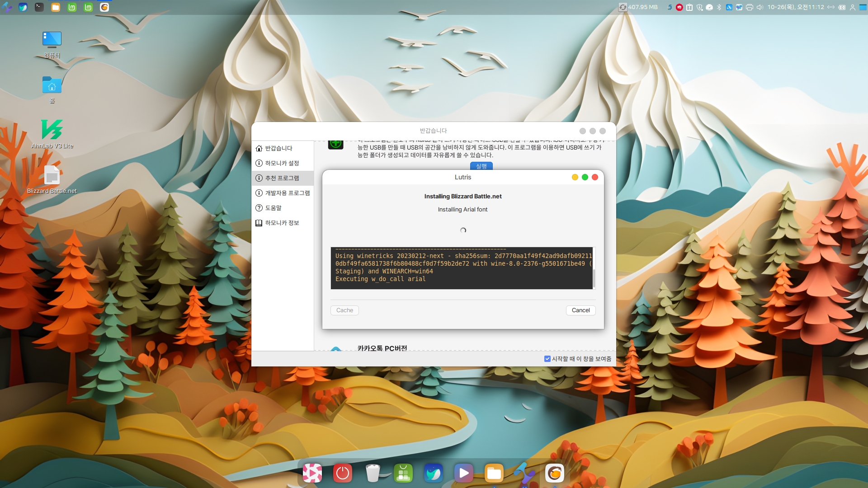This screenshot has height=488, width=868.
Task: Click the Blizzard Battle.net desktop file
Action: pos(52,176)
